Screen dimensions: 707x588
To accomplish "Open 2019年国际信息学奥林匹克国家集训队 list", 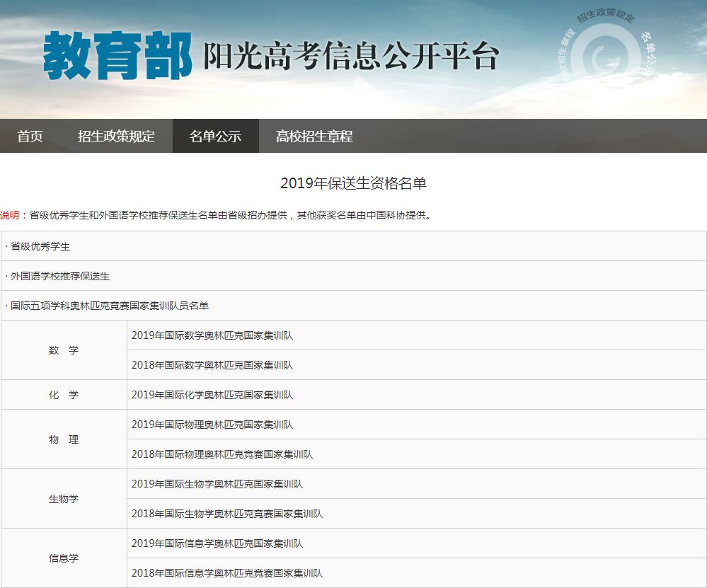I will coord(217,544).
